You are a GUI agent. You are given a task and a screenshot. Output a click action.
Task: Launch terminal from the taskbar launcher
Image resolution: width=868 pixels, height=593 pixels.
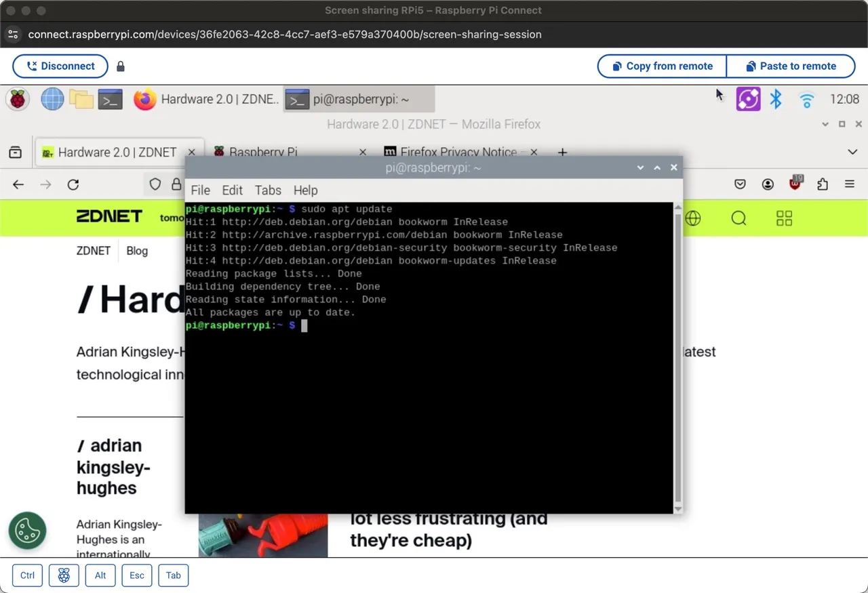coord(110,100)
